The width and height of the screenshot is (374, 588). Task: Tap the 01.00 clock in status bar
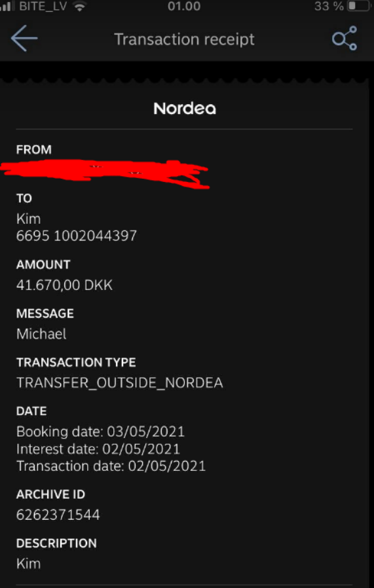(184, 7)
